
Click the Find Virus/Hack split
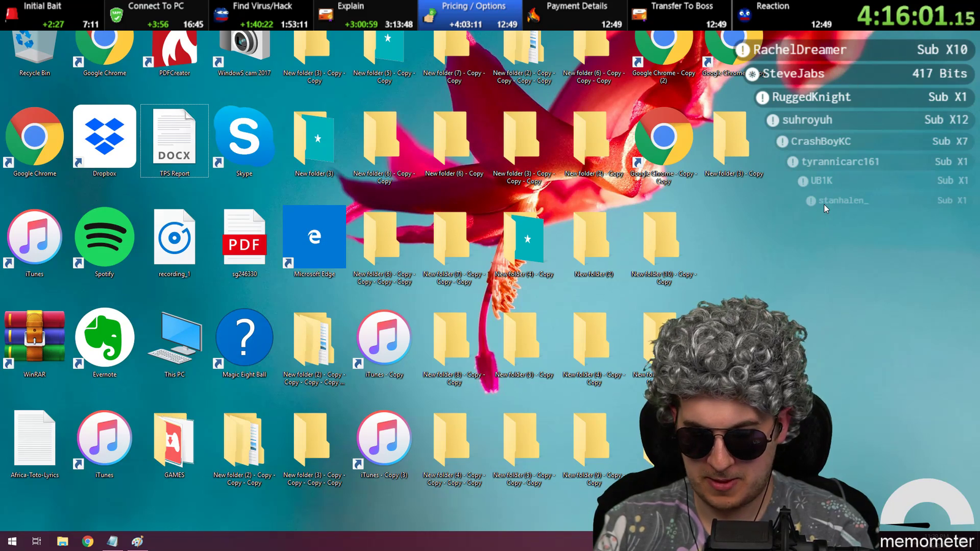[x=262, y=15]
